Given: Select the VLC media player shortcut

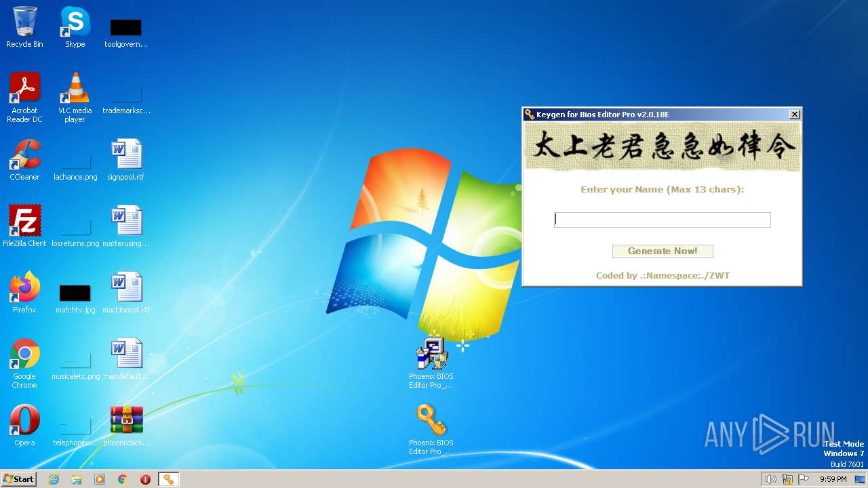Looking at the screenshot, I should (x=75, y=98).
